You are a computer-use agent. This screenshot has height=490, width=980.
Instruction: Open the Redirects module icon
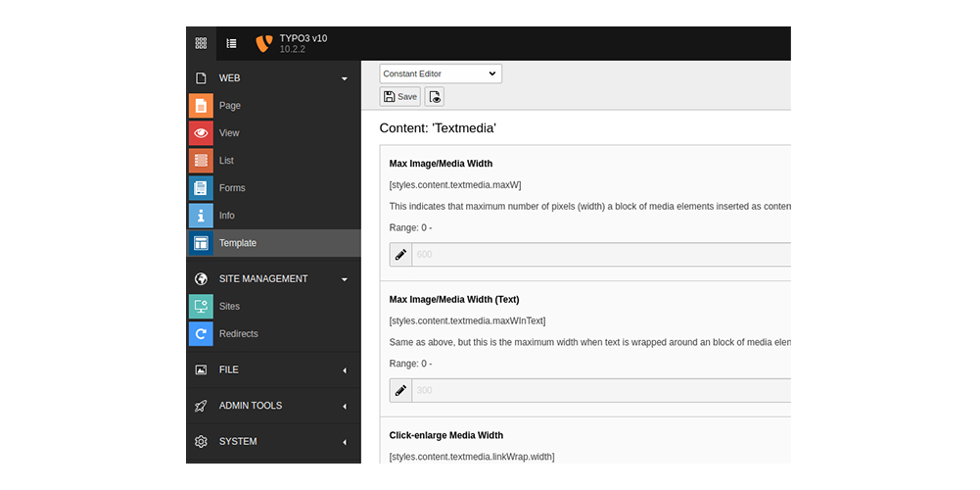click(201, 334)
